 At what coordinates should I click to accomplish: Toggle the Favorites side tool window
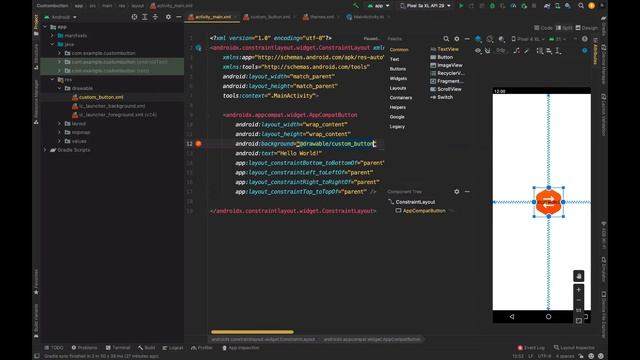coord(36,282)
